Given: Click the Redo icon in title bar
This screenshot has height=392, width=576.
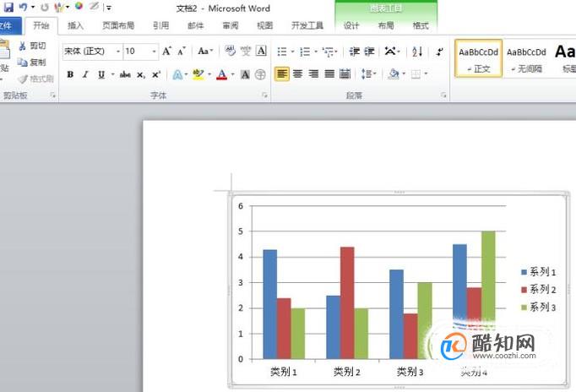Looking at the screenshot, I should [45, 7].
